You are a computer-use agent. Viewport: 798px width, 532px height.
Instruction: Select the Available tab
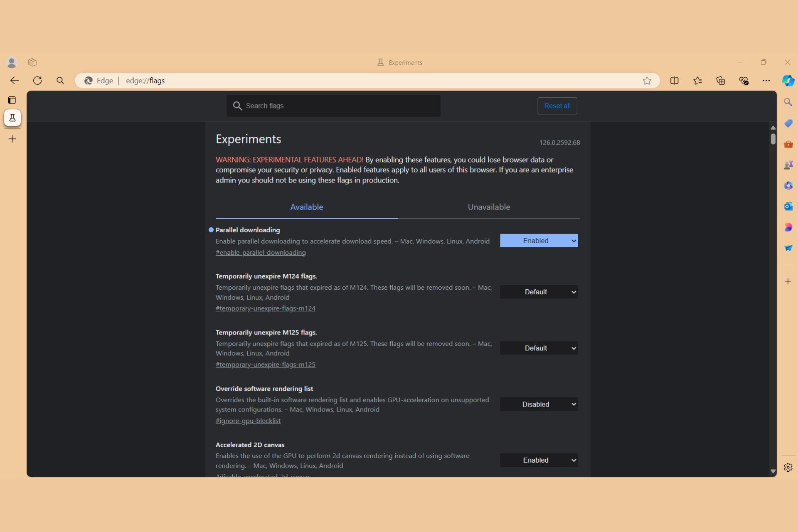pos(306,207)
